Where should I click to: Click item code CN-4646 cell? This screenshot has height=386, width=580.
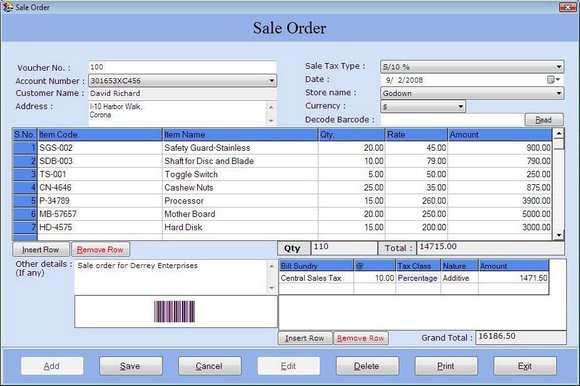click(100, 187)
